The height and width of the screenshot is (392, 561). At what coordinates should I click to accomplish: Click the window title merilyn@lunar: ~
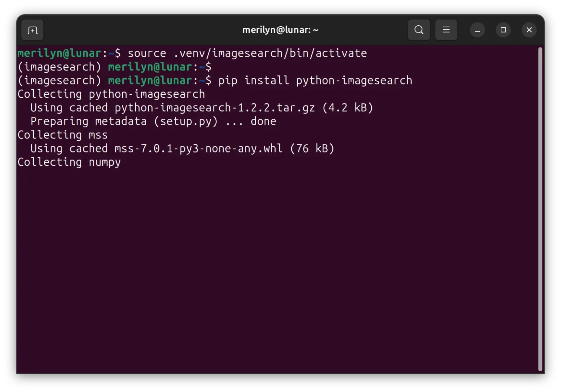[280, 30]
